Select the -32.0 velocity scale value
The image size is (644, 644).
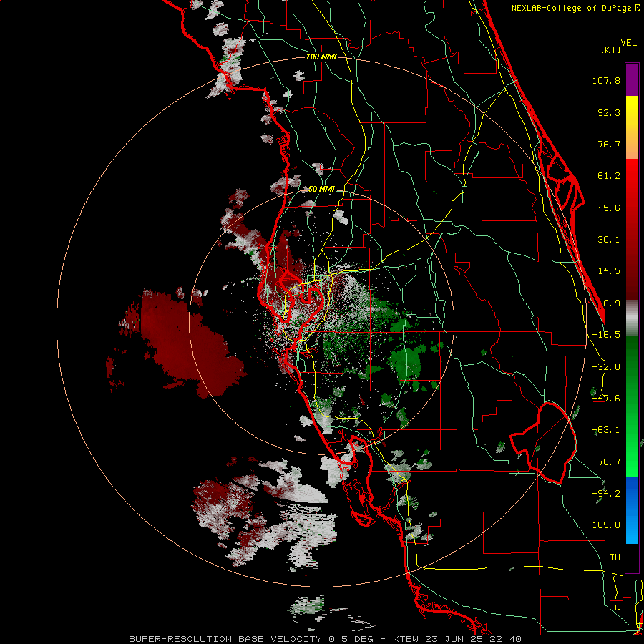tap(606, 367)
